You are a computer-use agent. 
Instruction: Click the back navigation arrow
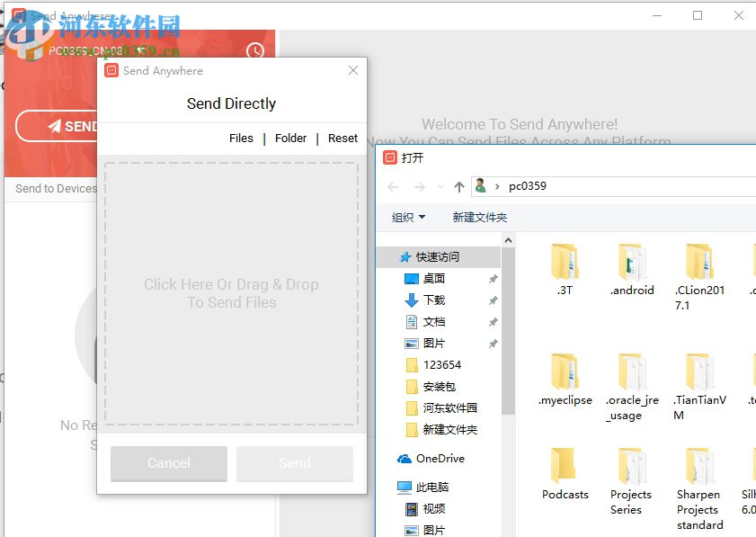tap(393, 186)
